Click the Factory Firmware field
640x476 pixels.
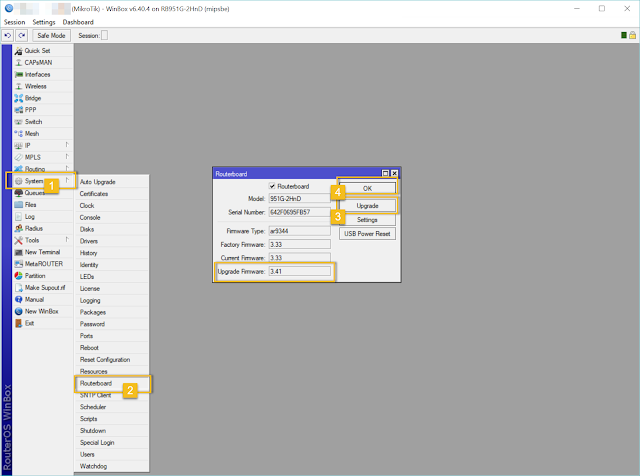tap(300, 244)
